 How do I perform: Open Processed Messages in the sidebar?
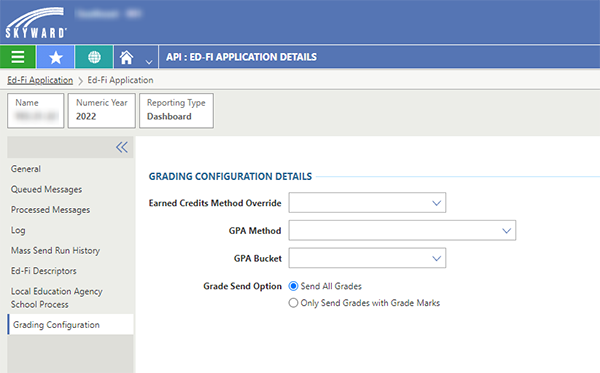tap(50, 210)
